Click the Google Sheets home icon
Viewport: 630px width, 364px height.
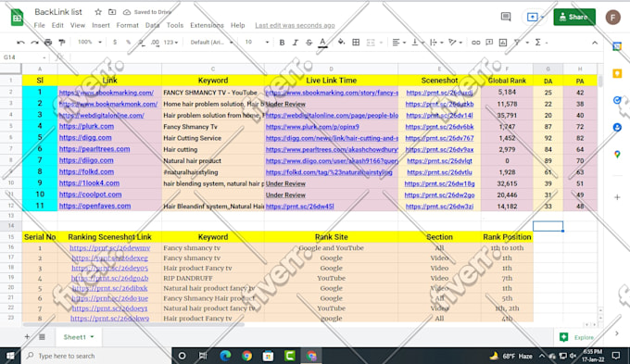coord(17,18)
